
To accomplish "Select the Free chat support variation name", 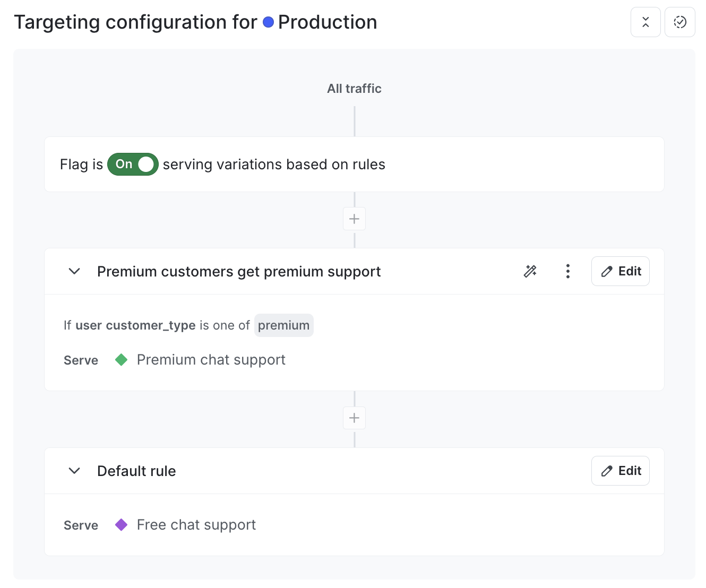I will (x=196, y=524).
